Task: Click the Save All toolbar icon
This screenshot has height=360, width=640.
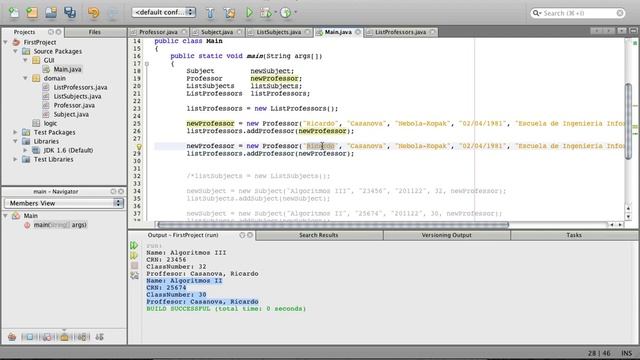Action: [70, 13]
